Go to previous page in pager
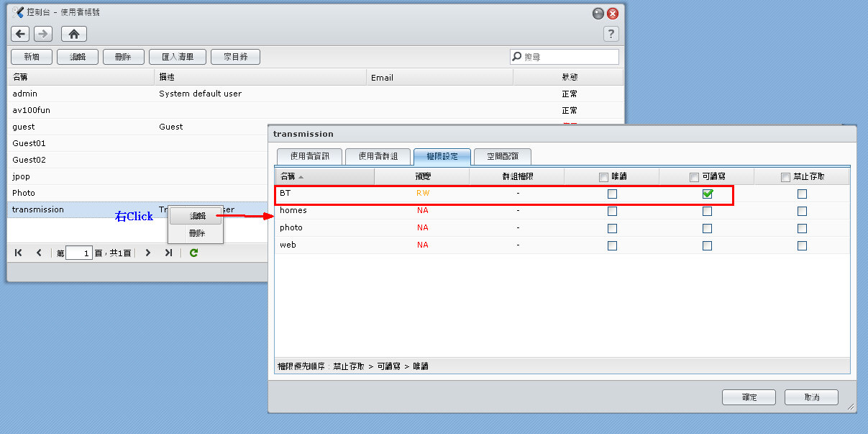Viewport: 868px width, 434px height. [39, 253]
